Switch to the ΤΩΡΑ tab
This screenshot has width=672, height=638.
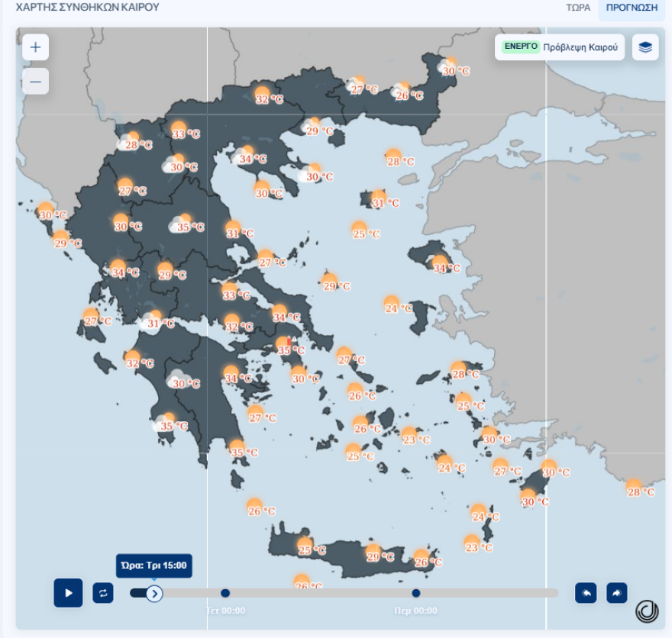578,8
